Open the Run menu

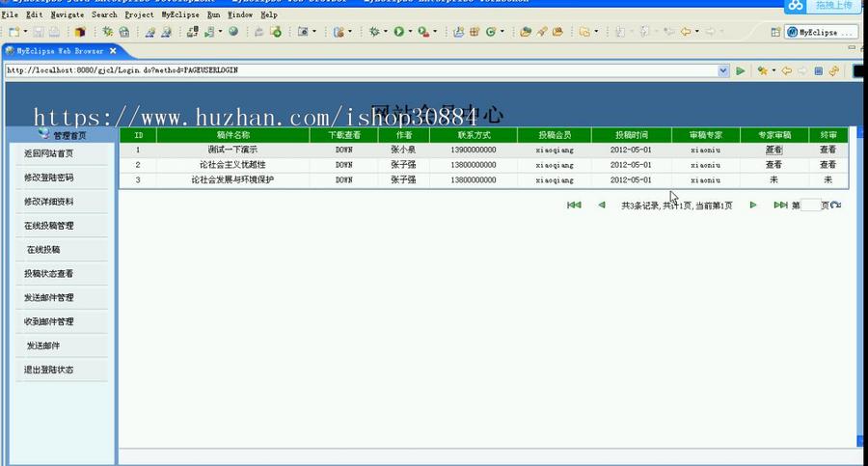[x=213, y=15]
